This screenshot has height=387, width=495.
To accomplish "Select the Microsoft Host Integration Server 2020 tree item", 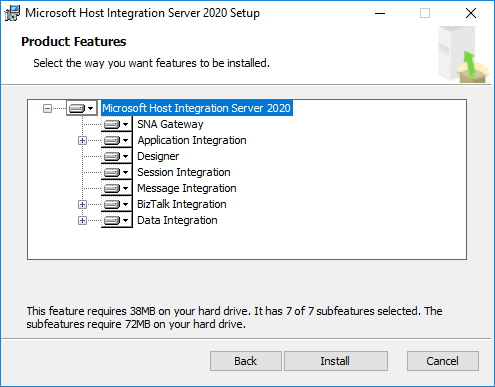I will click(x=197, y=108).
